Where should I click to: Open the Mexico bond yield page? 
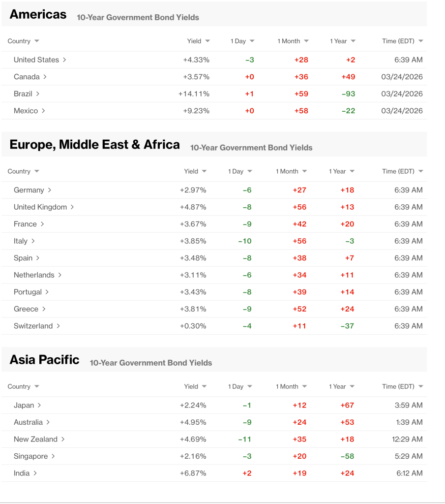point(26,111)
